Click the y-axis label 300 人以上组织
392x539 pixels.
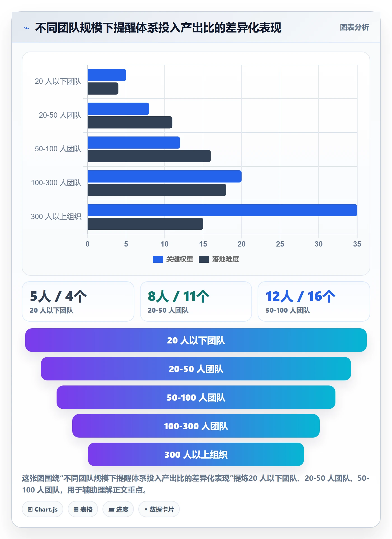click(56, 217)
